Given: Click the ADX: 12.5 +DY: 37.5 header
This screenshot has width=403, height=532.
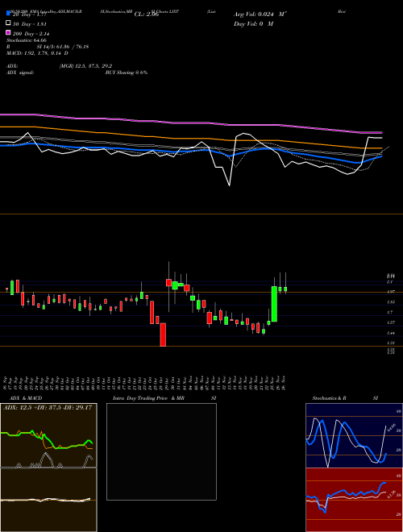Looking at the screenshot, I should (48, 407).
